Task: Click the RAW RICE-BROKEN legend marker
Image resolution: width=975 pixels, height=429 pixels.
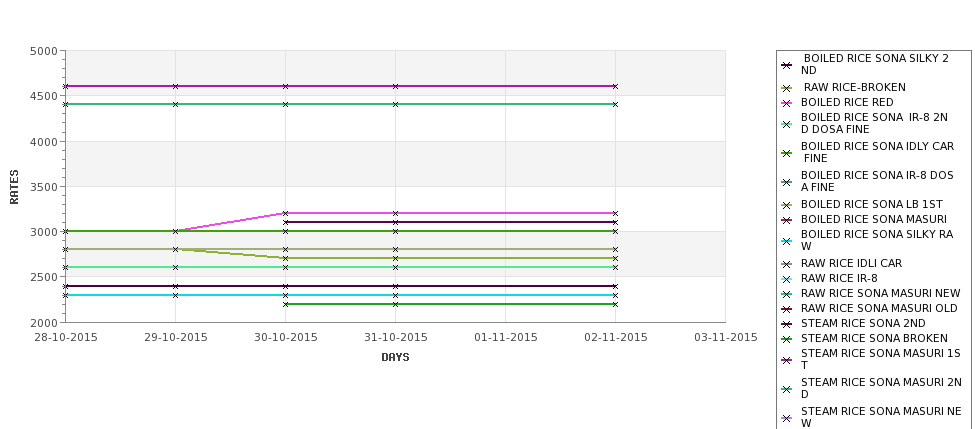Action: coord(786,88)
